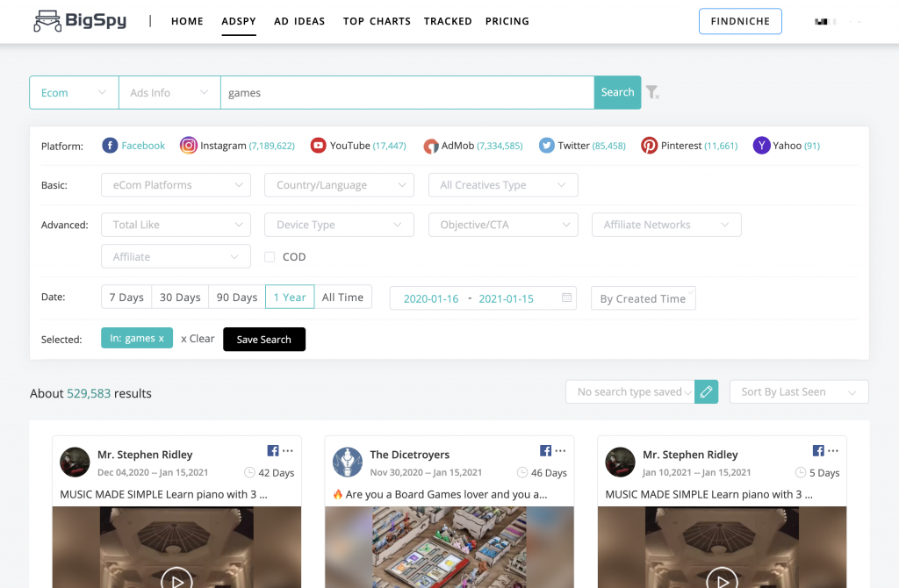The width and height of the screenshot is (899, 588).
Task: Click the games search input field
Action: [407, 92]
